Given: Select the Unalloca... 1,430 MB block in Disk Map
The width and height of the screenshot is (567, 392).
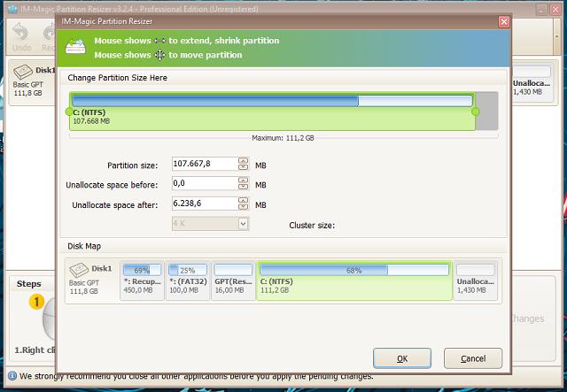Looking at the screenshot, I should [475, 281].
